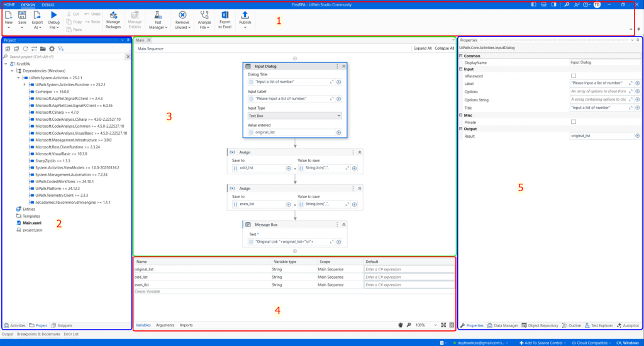Collapse the Output properties section

pyautogui.click(x=461, y=129)
